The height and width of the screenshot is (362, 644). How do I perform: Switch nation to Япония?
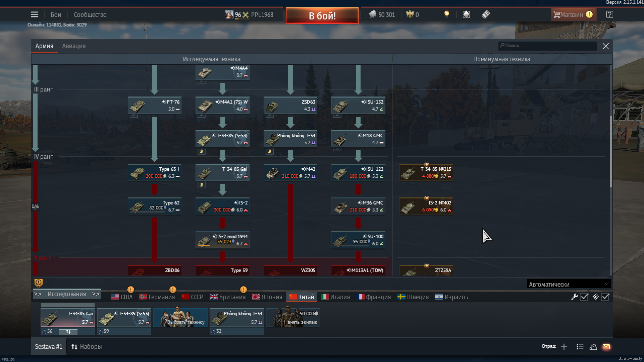(x=267, y=297)
